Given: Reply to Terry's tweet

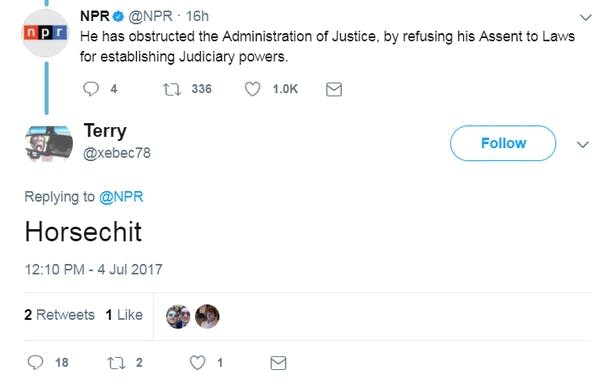Looking at the screenshot, I should 36,362.
